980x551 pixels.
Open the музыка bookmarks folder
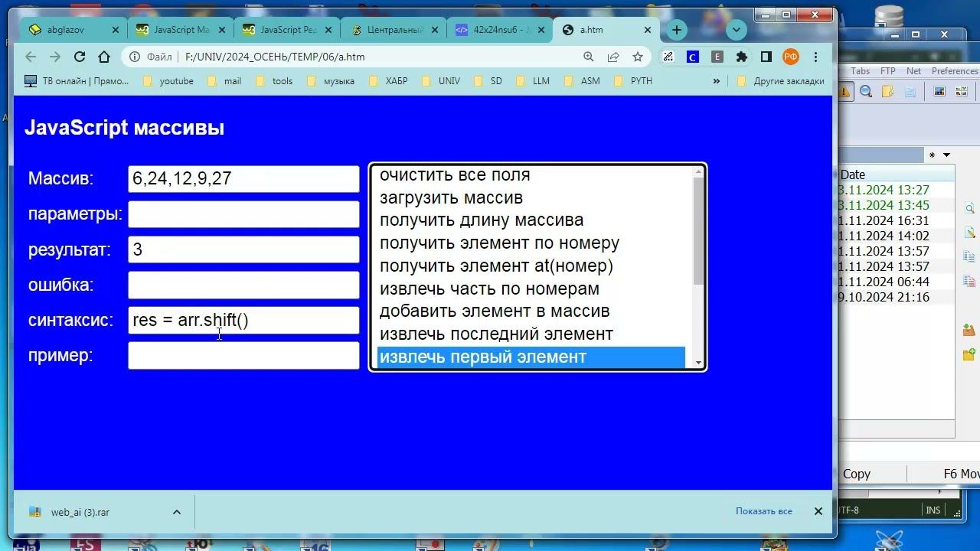click(331, 81)
